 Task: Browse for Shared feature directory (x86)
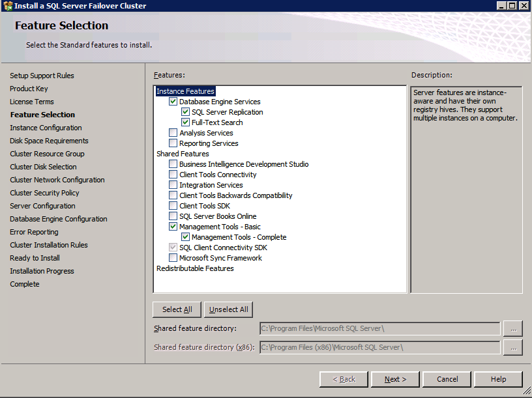513,347
